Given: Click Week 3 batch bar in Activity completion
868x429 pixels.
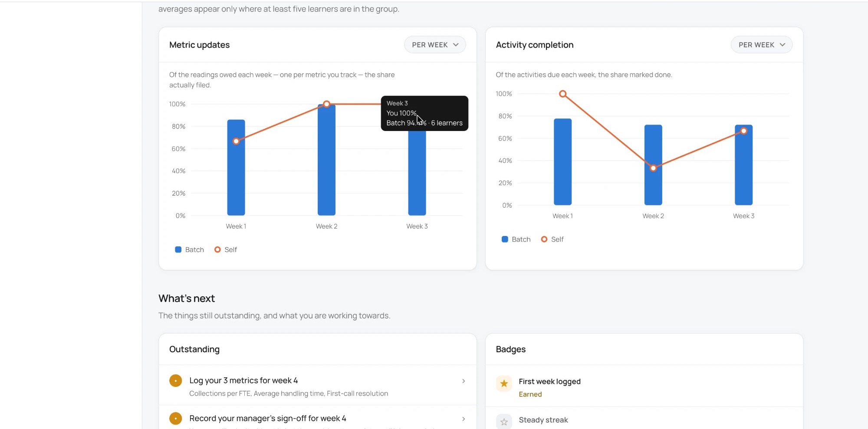Looking at the screenshot, I should coord(743,165).
